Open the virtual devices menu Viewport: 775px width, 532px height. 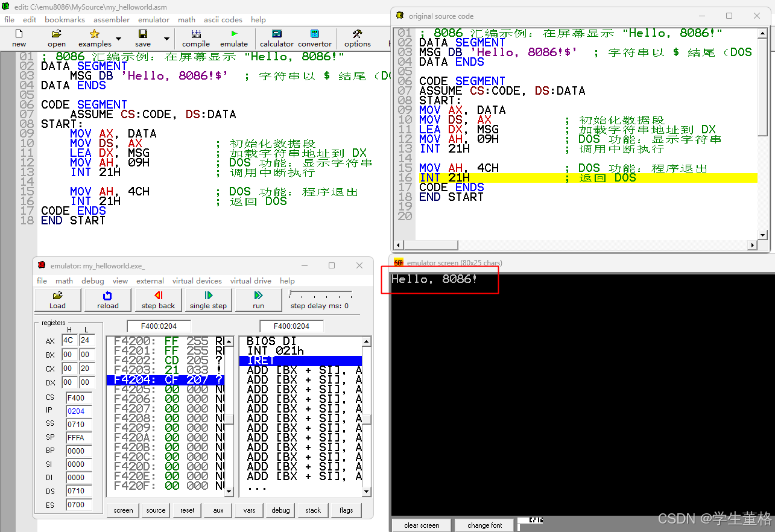pyautogui.click(x=197, y=280)
